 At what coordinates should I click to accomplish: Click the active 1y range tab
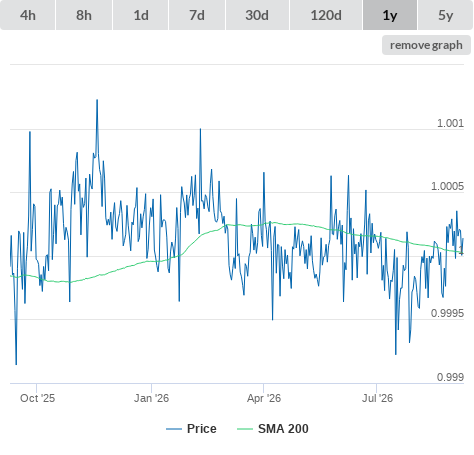(390, 15)
